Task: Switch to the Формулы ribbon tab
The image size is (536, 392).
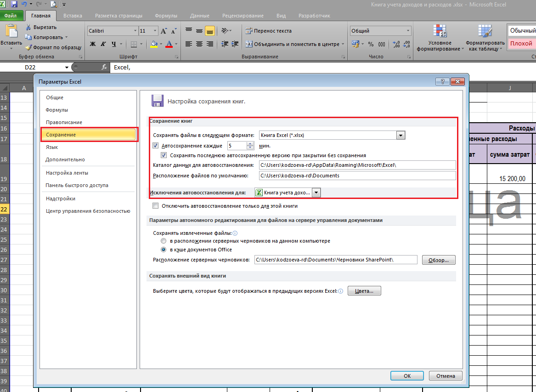Action: click(x=166, y=15)
